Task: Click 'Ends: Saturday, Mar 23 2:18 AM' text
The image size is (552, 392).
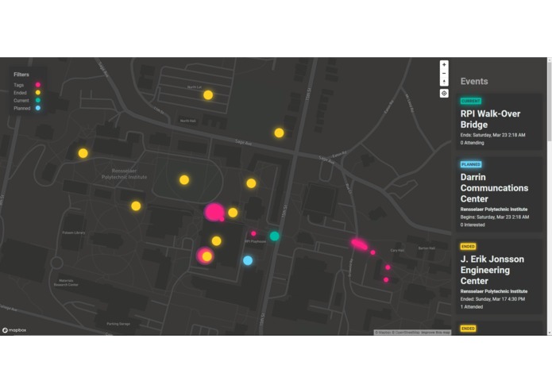Action: click(493, 135)
